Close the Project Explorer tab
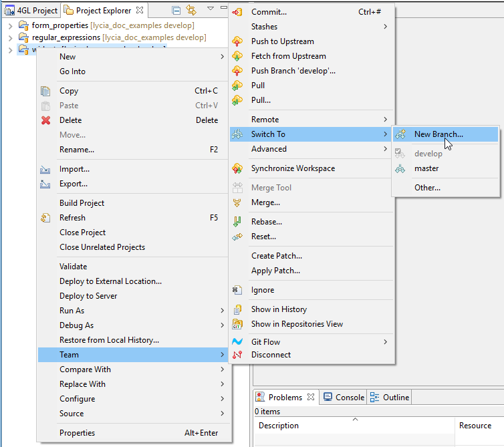504x447 pixels. (x=140, y=11)
